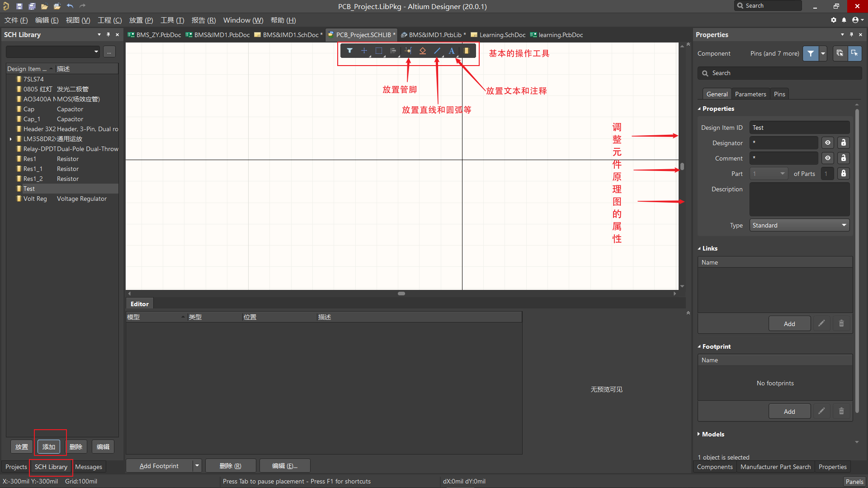Select the rectangle selection tool in active bar
This screenshot has width=868, height=488.
pos(379,51)
